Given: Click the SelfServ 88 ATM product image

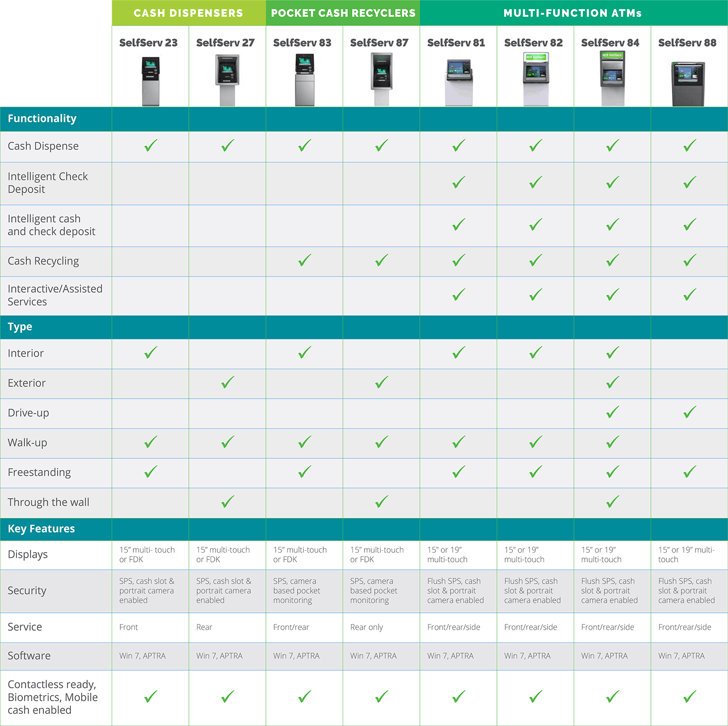Looking at the screenshot, I should click(688, 84).
